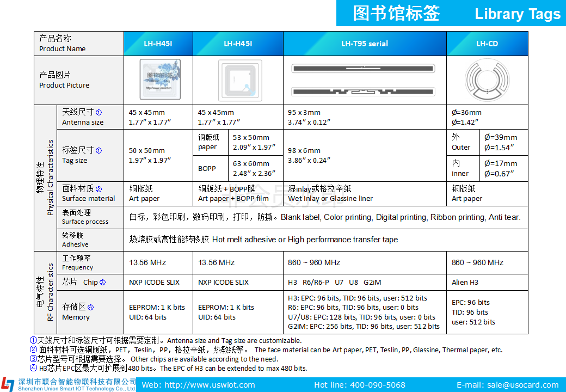The width and height of the screenshot is (566, 392).
Task: Select the 'G2iM: EPC: 256 bits' memory line
Action: tap(364, 326)
